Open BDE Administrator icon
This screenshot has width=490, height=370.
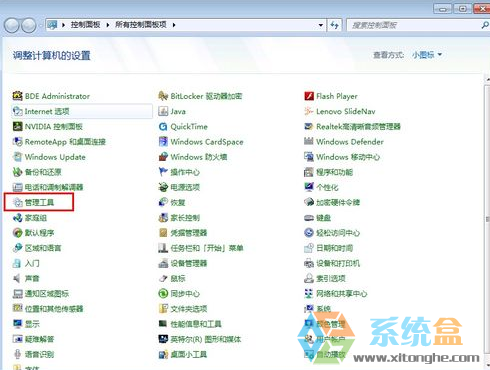17,96
